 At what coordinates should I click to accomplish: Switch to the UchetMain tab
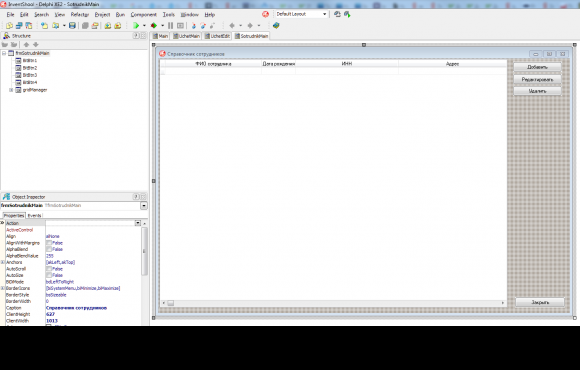pos(187,36)
